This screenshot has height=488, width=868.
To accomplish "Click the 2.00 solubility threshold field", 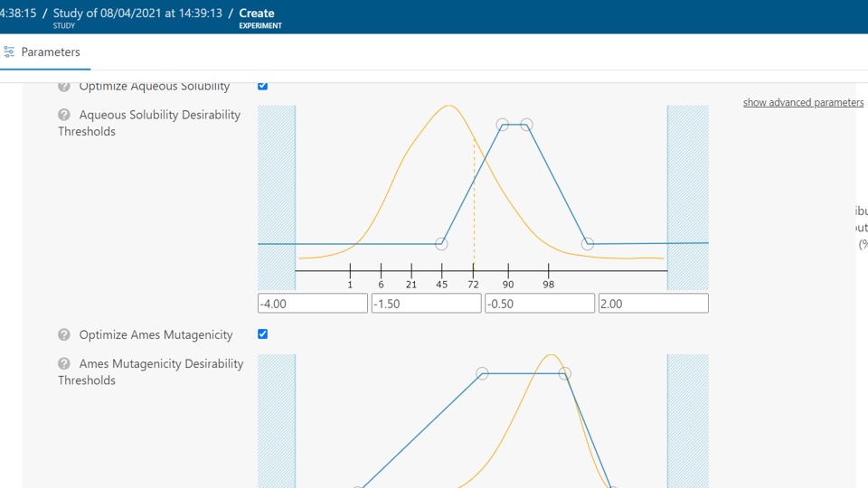I will pos(653,304).
